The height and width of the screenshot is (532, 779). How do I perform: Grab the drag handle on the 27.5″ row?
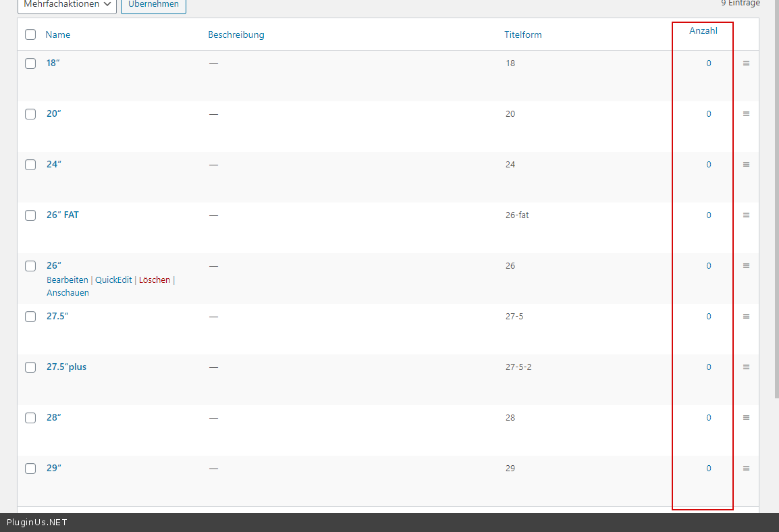[x=746, y=317]
